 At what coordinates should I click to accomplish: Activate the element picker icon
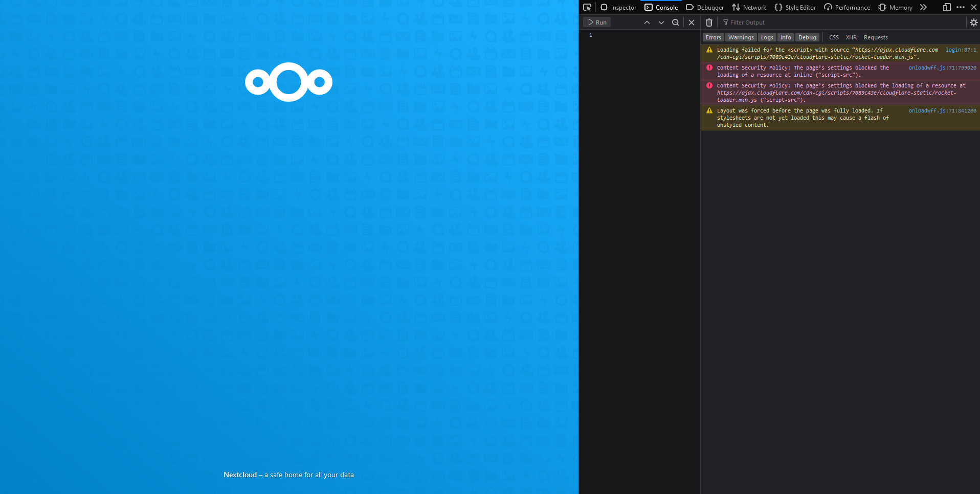tap(587, 7)
